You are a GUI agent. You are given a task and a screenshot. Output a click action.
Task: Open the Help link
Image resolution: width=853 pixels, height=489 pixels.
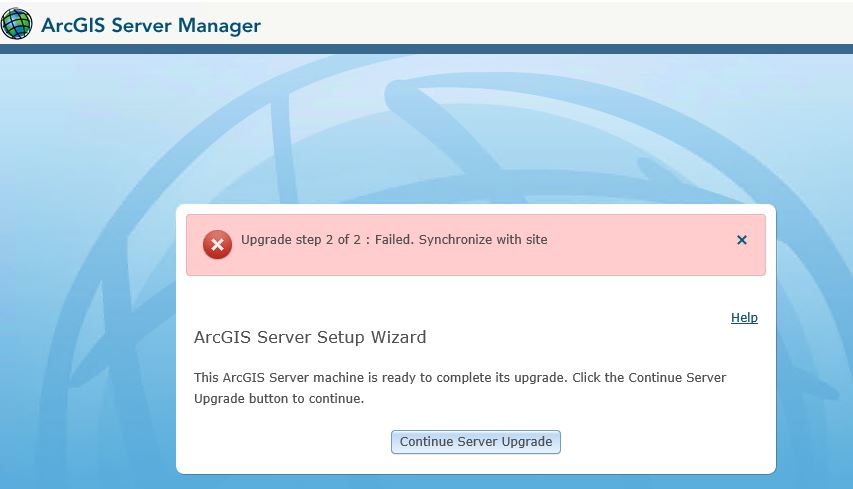tap(744, 318)
